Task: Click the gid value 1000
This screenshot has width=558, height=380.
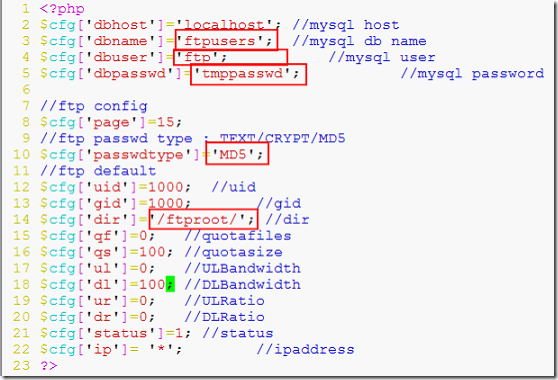Action: 165,203
